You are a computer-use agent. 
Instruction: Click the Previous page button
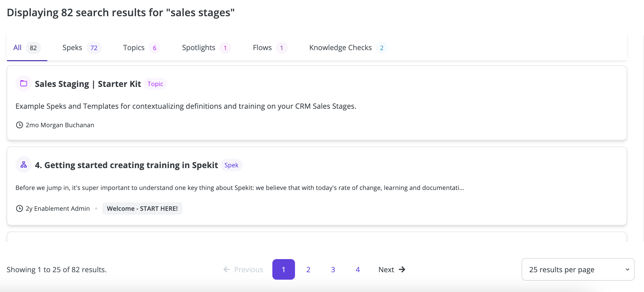point(243,269)
